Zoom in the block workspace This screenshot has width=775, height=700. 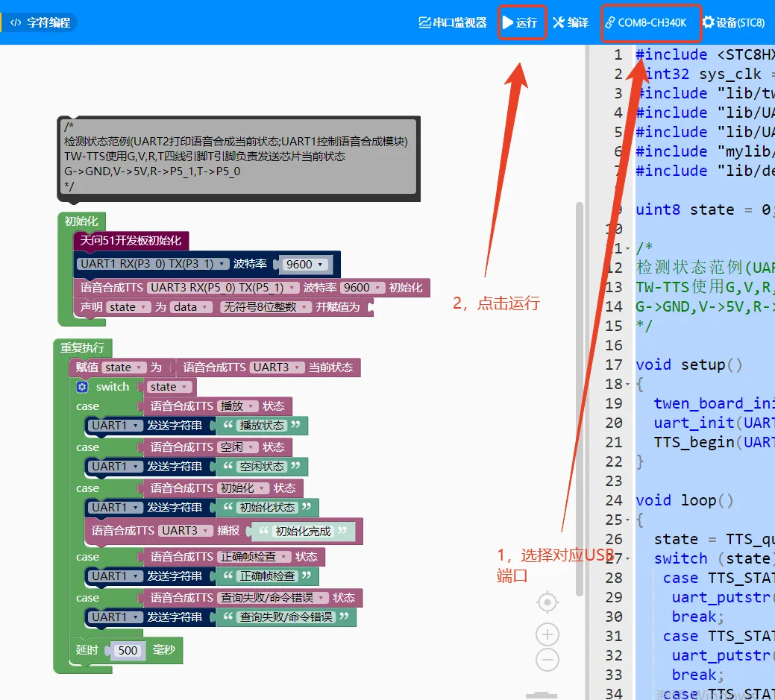tap(547, 634)
